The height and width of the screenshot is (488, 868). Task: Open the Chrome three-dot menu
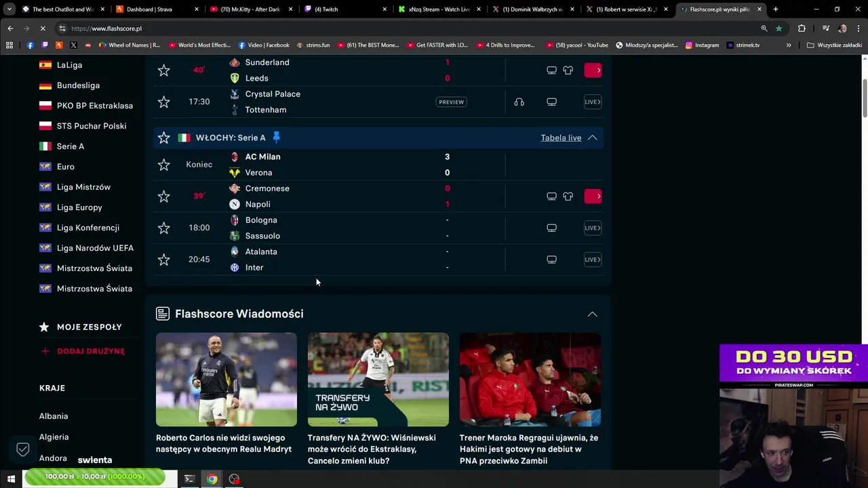coord(859,28)
